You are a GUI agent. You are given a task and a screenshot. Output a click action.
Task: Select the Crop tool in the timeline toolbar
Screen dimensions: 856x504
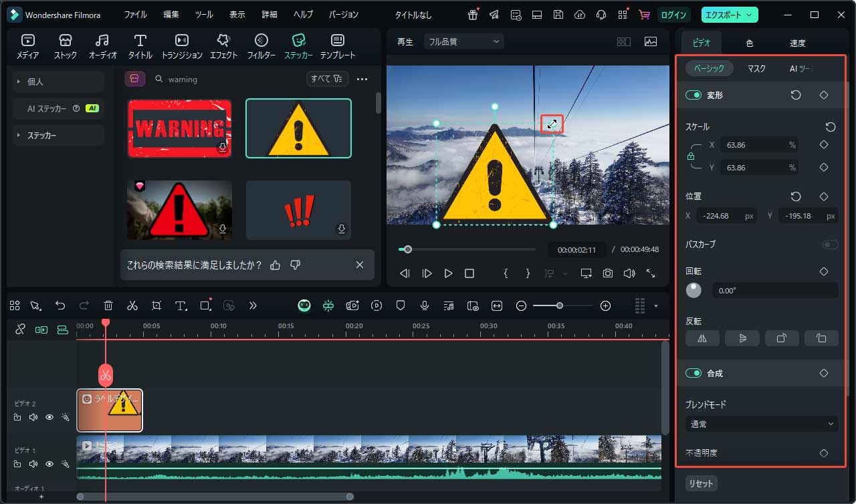click(x=156, y=305)
